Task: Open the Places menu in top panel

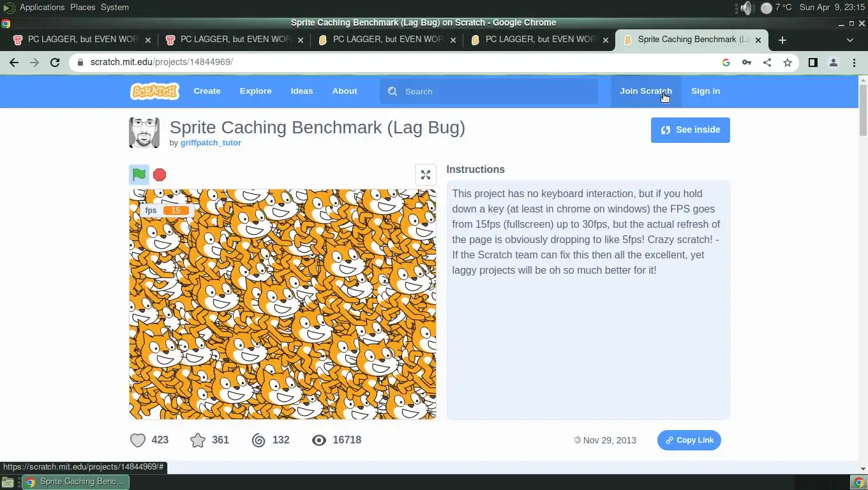Action: click(83, 8)
